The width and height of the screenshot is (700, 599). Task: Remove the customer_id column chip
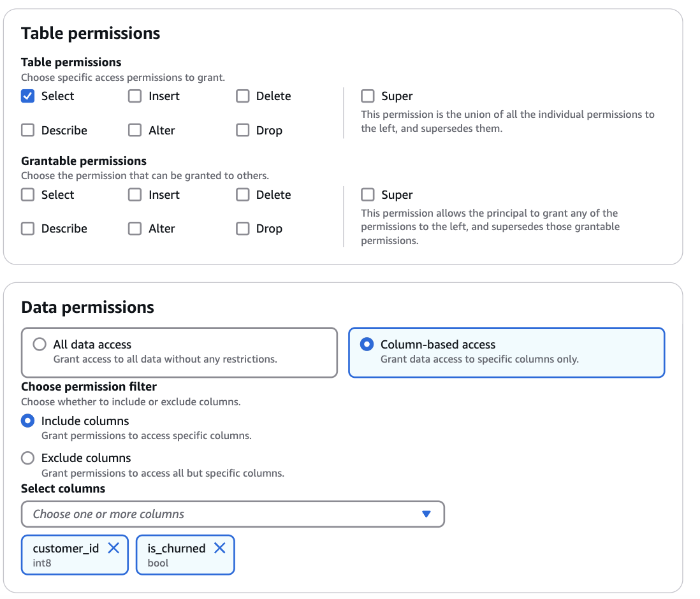tap(113, 548)
